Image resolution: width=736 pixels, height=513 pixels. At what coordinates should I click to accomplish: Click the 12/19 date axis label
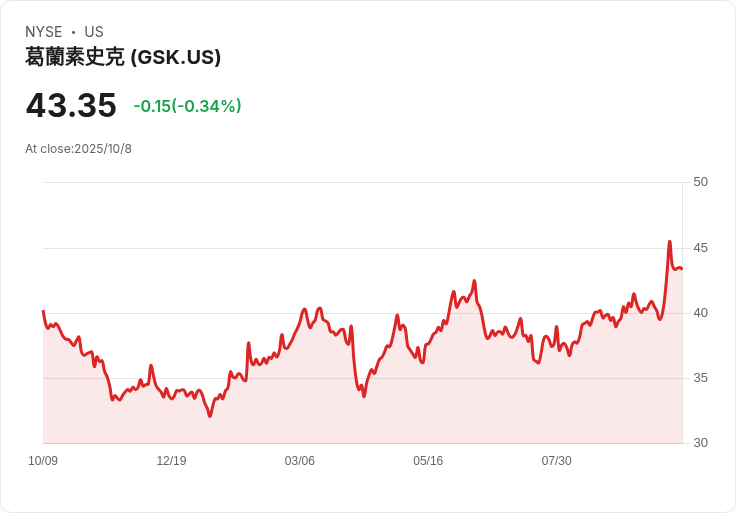[x=171, y=461]
